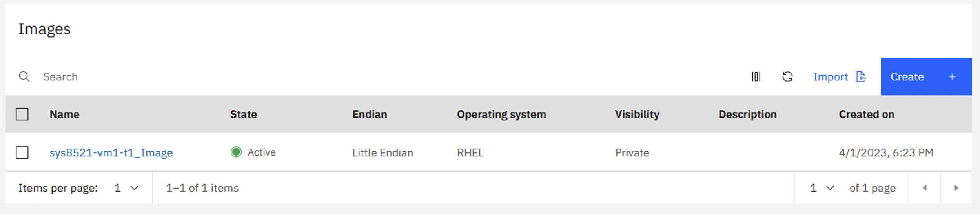The image size is (980, 214).
Task: Click the Create button
Action: (x=926, y=76)
